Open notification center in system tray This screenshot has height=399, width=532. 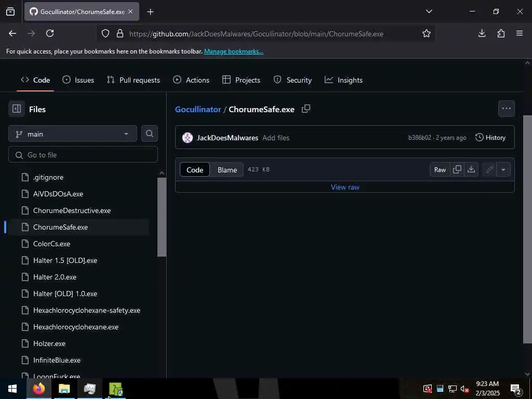point(516,389)
